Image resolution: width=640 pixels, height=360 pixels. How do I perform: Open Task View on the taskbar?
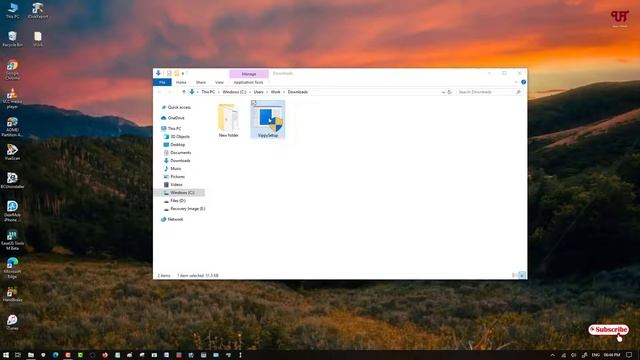click(18, 355)
